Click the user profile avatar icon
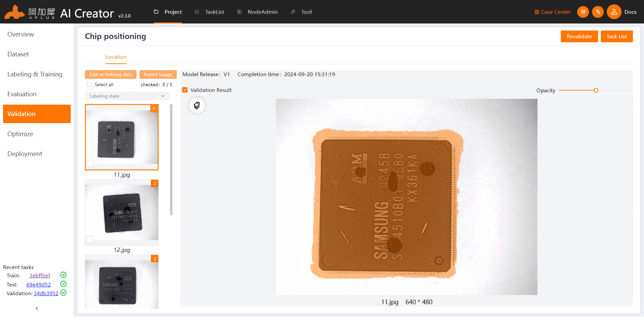The image size is (644, 317). pos(614,12)
